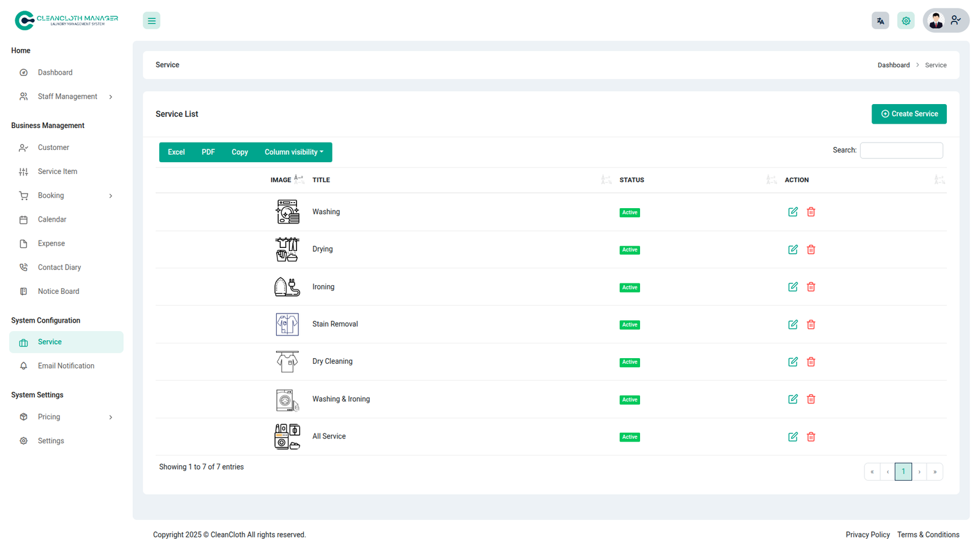
Task: Open Email Notification from the sidebar
Action: pos(66,366)
